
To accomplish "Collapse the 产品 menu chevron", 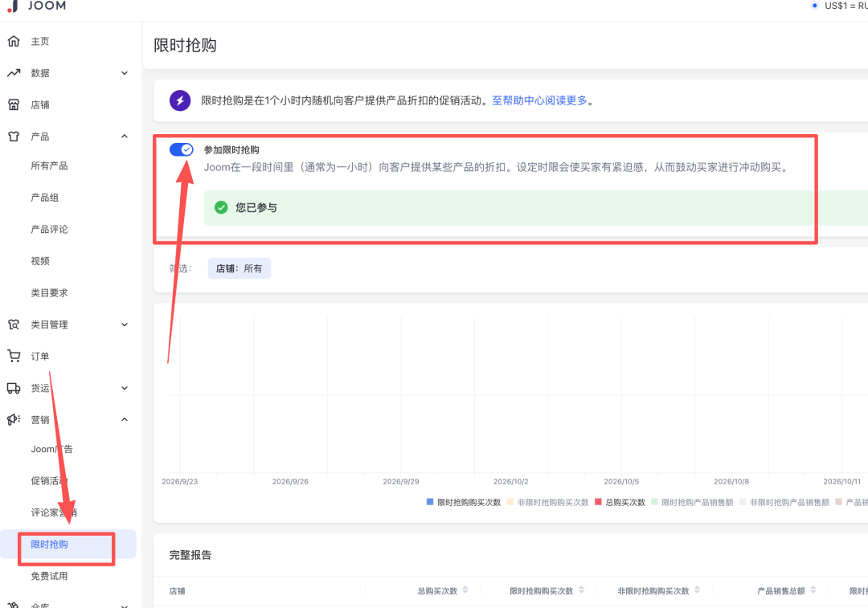I will click(x=125, y=136).
